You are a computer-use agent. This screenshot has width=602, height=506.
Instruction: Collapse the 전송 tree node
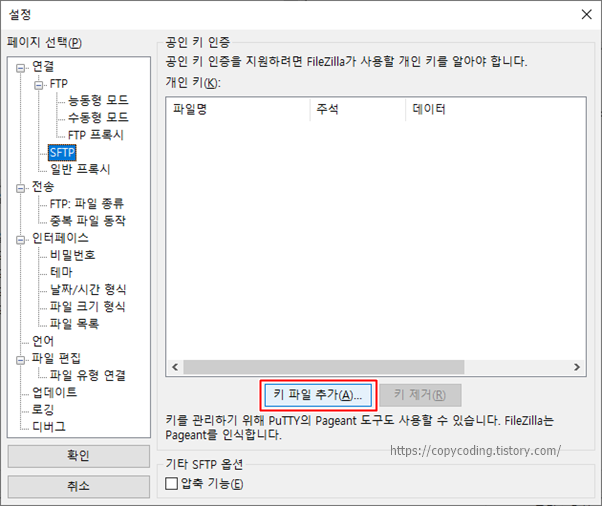pyautogui.click(x=20, y=189)
